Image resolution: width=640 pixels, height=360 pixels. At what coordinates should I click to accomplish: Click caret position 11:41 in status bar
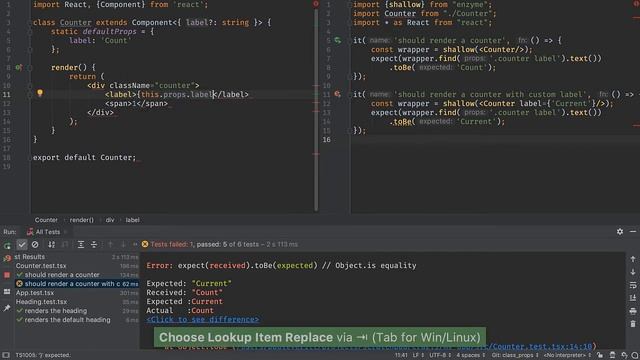tap(401, 355)
